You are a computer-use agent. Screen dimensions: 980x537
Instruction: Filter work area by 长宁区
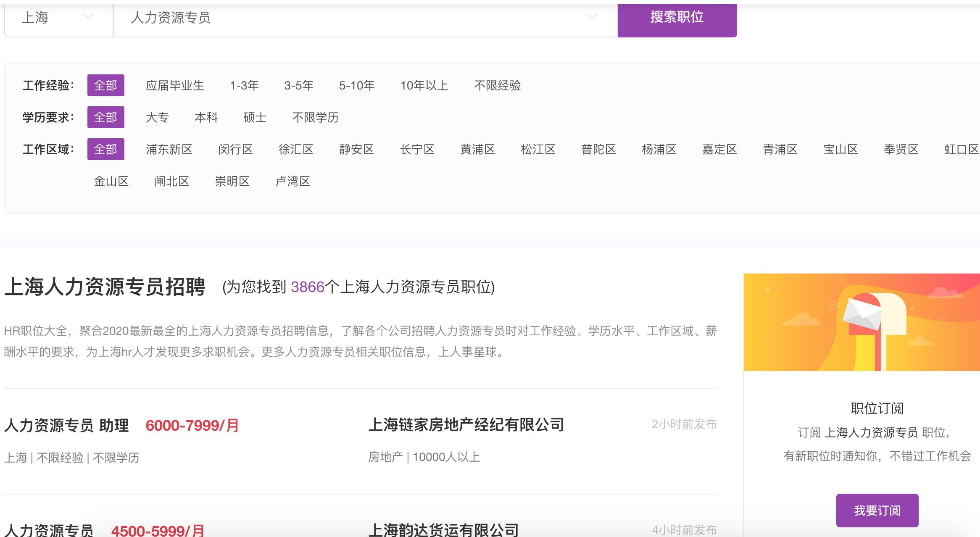[x=417, y=149]
